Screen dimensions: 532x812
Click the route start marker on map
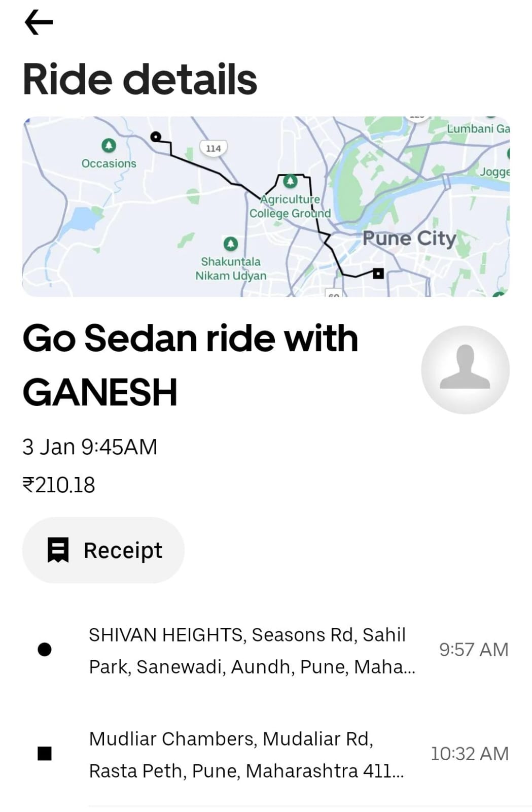click(x=156, y=137)
